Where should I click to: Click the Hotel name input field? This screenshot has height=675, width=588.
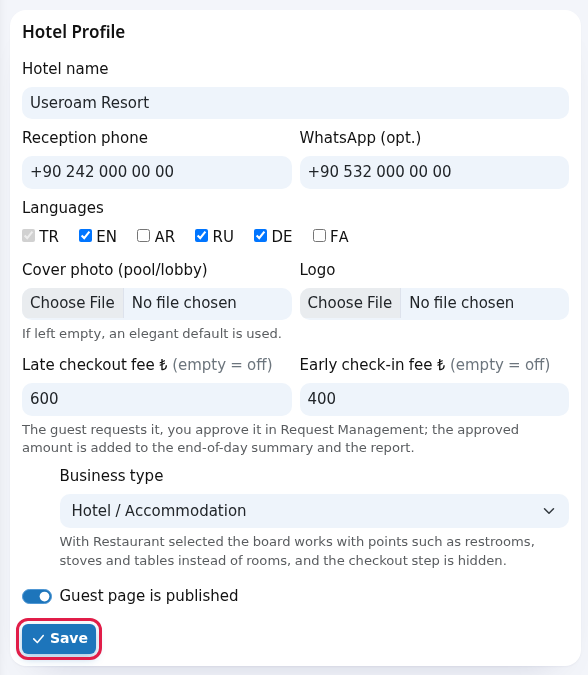pyautogui.click(x=295, y=103)
